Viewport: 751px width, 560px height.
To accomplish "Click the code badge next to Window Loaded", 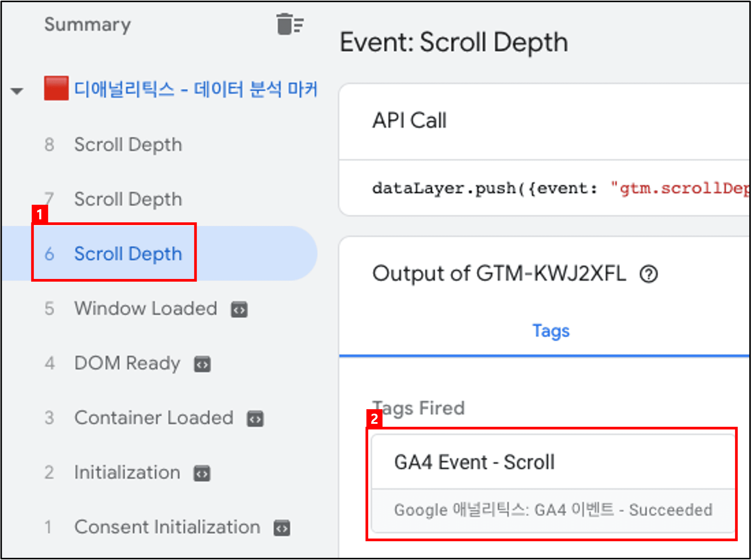I will click(239, 309).
